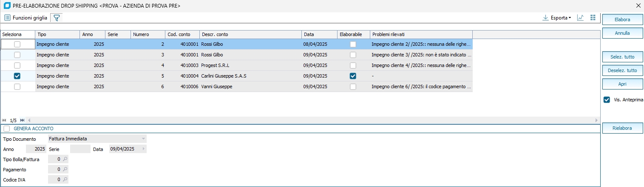Jump to last record navigation arrow
The image size is (644, 187).
click(x=23, y=120)
